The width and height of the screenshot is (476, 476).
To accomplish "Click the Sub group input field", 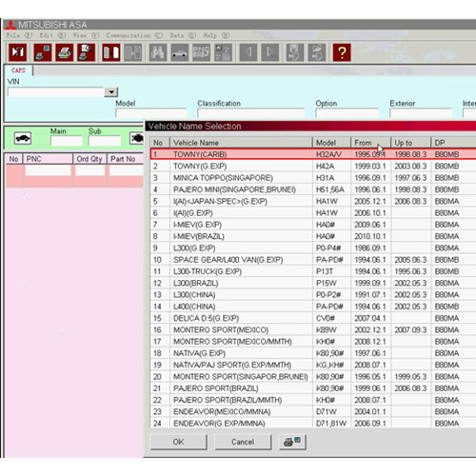I will click(105, 141).
